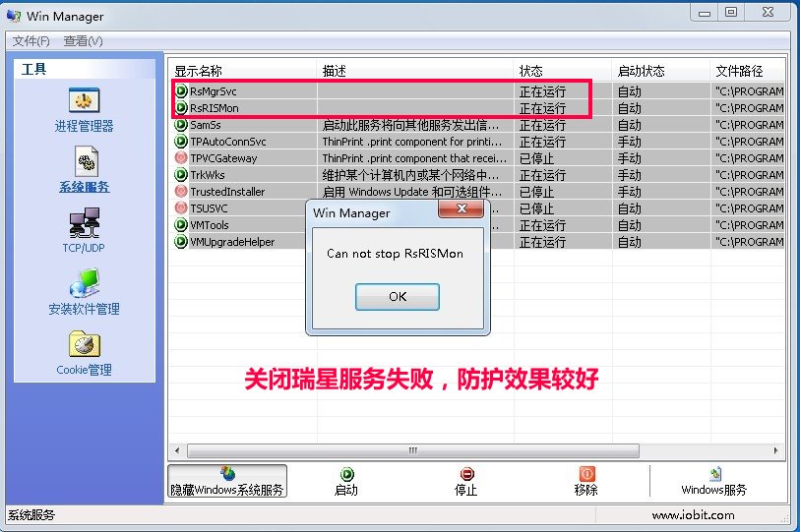
Task: Open the 进程管理器 tool icon
Action: point(85,100)
